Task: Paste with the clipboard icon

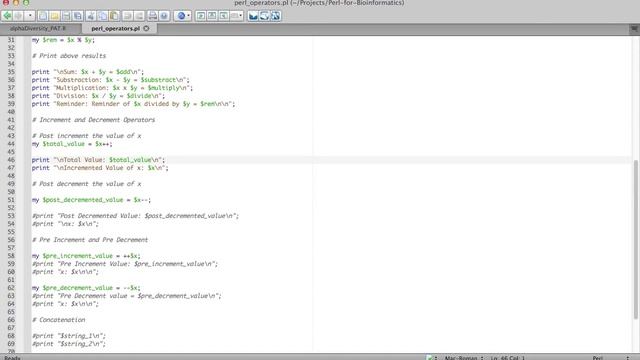Action: (x=115, y=16)
